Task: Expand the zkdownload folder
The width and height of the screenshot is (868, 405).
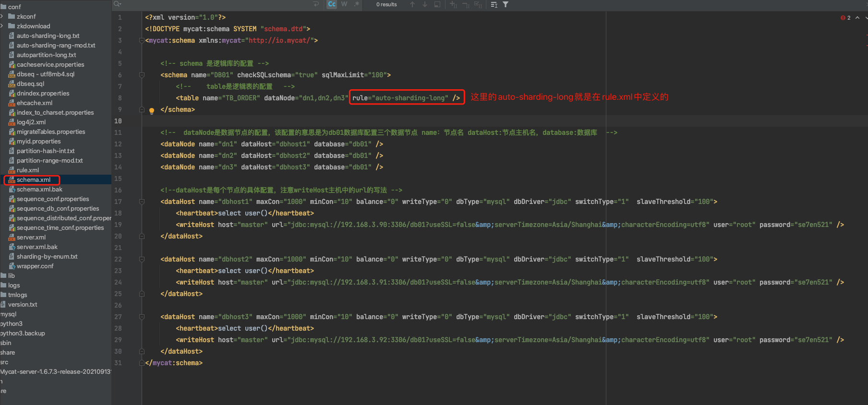Action: point(2,26)
